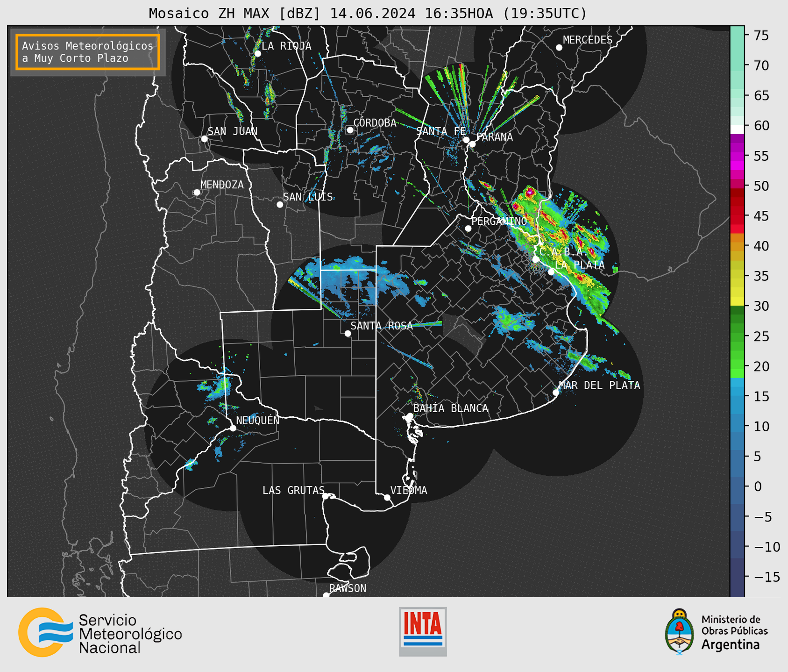The height and width of the screenshot is (672, 788).
Task: Click the MENDOZA city marker dot
Action: [x=197, y=193]
